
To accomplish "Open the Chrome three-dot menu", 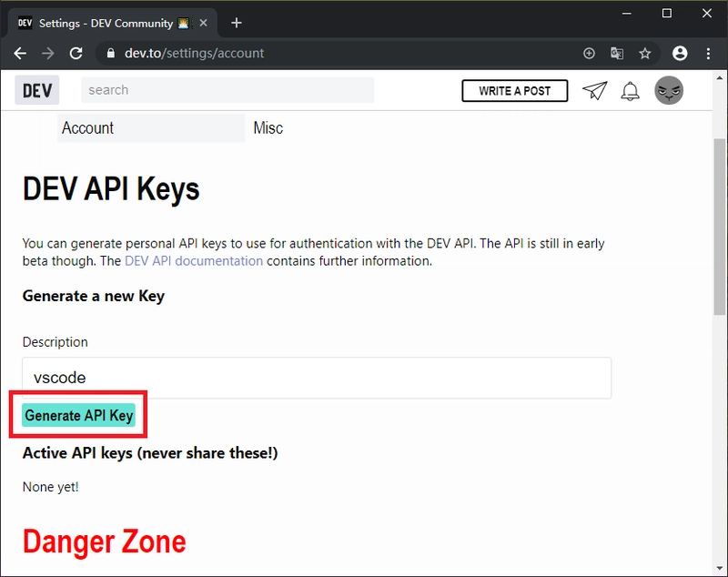I will (708, 54).
